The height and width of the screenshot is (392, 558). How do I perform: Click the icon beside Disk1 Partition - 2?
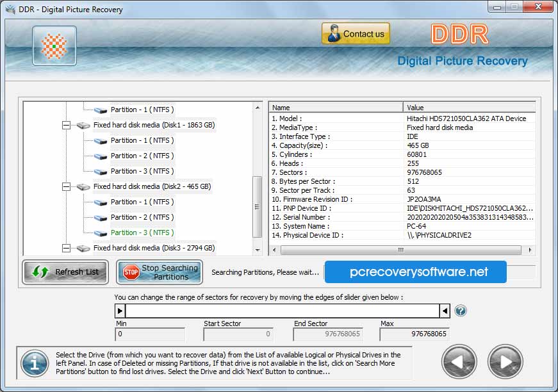(101, 156)
